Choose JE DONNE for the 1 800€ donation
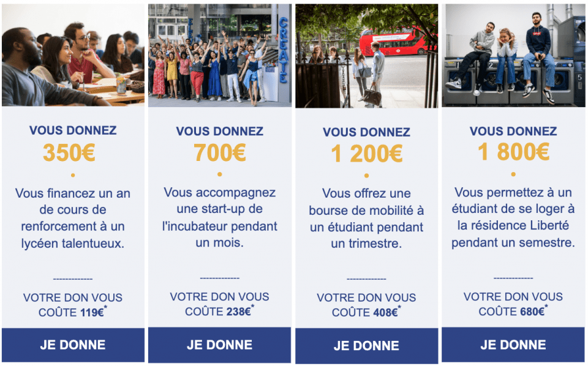The height and width of the screenshot is (366, 588). click(513, 345)
